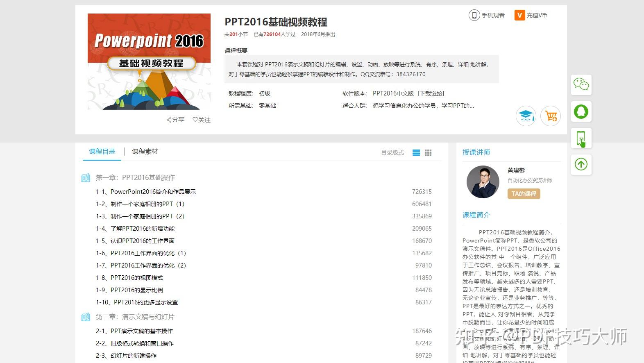
Task: Select the 课程目录 tab
Action: coord(102,152)
